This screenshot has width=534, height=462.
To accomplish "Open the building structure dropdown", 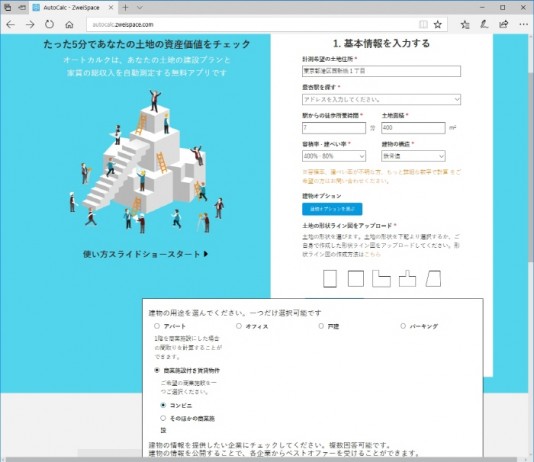I will pos(413,156).
